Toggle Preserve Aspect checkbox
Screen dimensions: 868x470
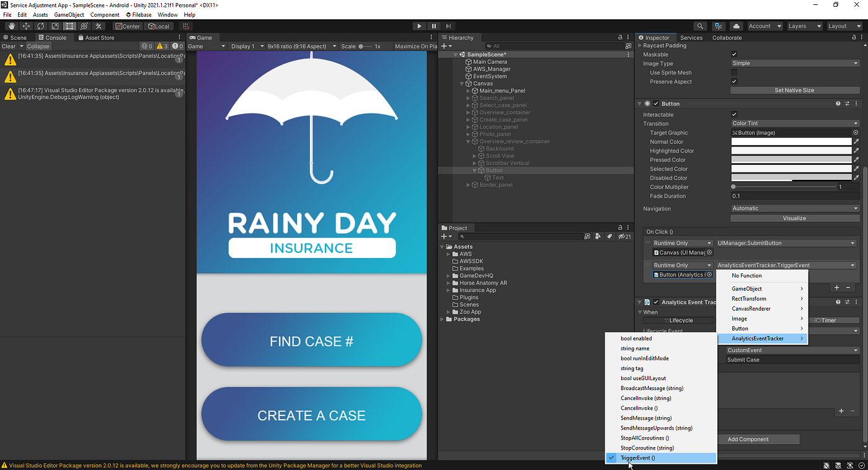pos(734,82)
